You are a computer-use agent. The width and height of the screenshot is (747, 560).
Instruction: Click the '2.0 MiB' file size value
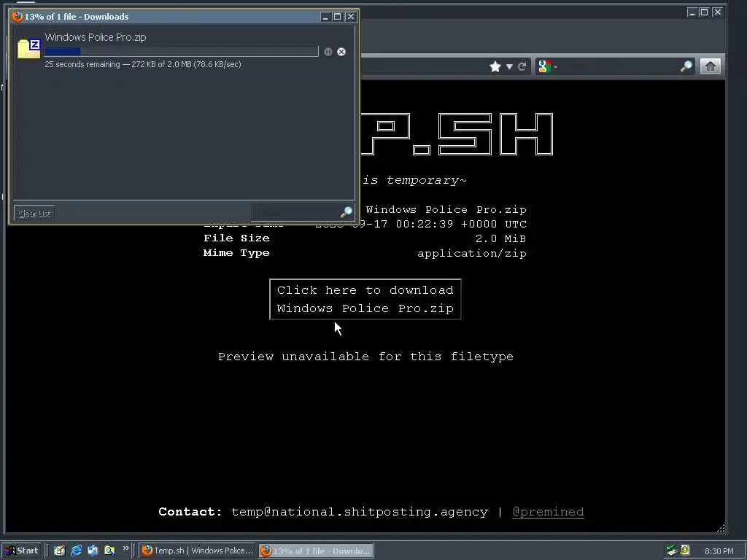[500, 238]
